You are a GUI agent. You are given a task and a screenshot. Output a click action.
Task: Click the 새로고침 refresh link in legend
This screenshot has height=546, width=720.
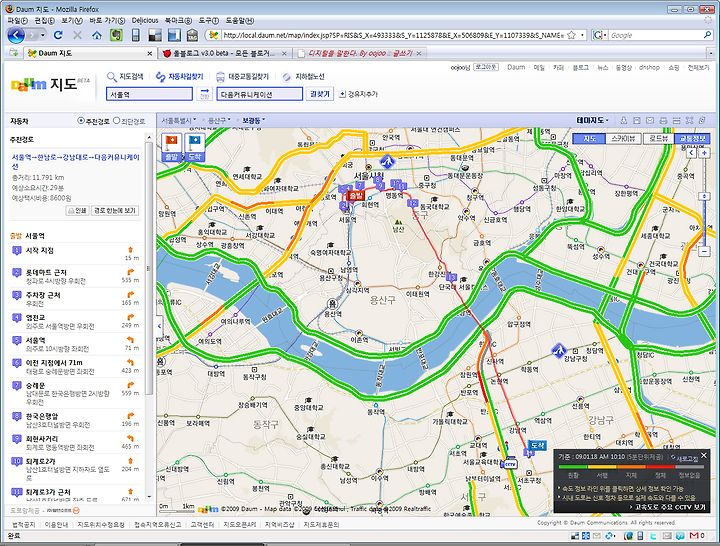[684, 457]
